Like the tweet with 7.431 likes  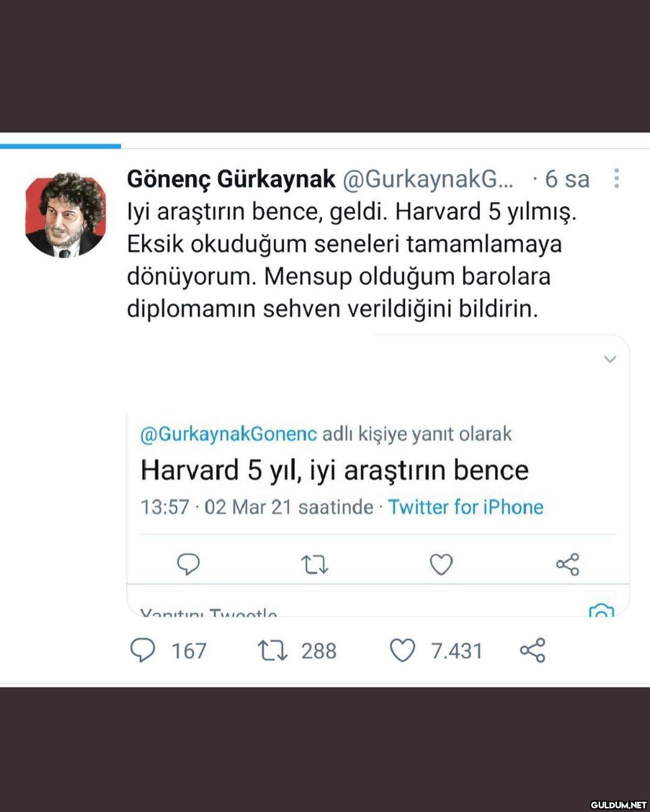coord(403,650)
